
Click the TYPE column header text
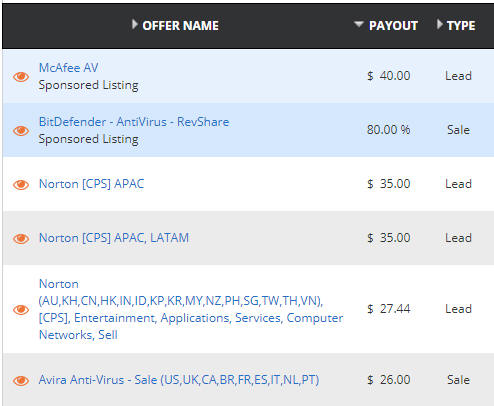pos(461,26)
